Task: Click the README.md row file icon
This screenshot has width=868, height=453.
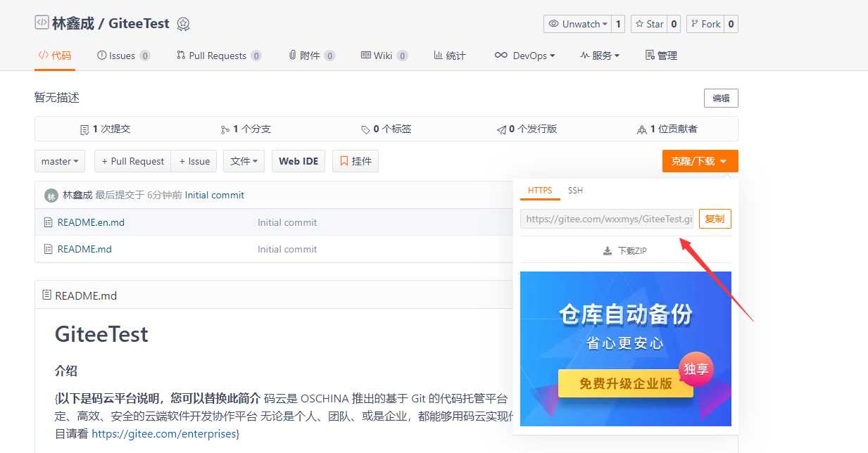Action: (49, 249)
